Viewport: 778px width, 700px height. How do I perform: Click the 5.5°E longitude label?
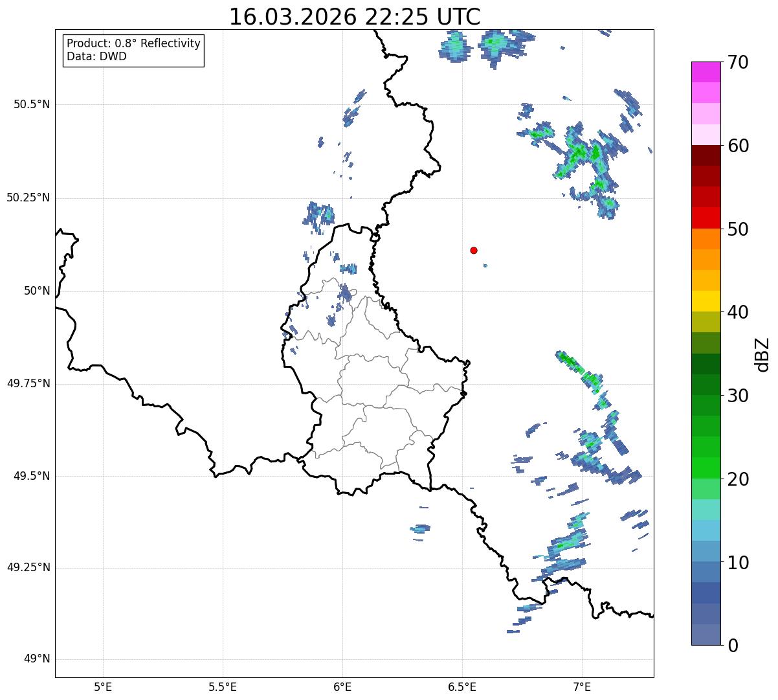pyautogui.click(x=223, y=686)
